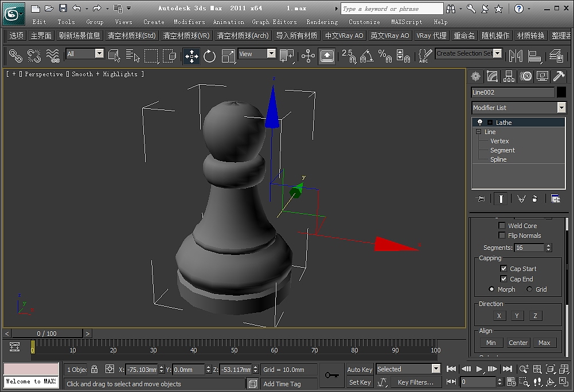
Task: Set lathe Direction to the Z axis
Action: 535,316
